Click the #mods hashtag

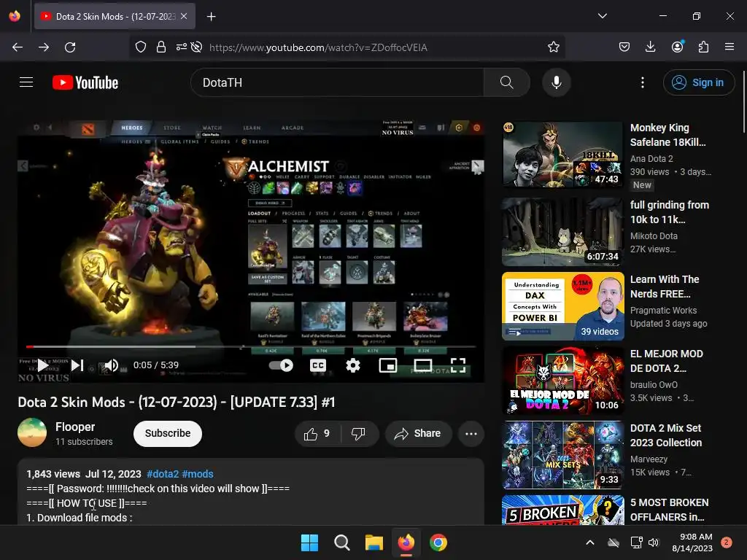pyautogui.click(x=198, y=474)
